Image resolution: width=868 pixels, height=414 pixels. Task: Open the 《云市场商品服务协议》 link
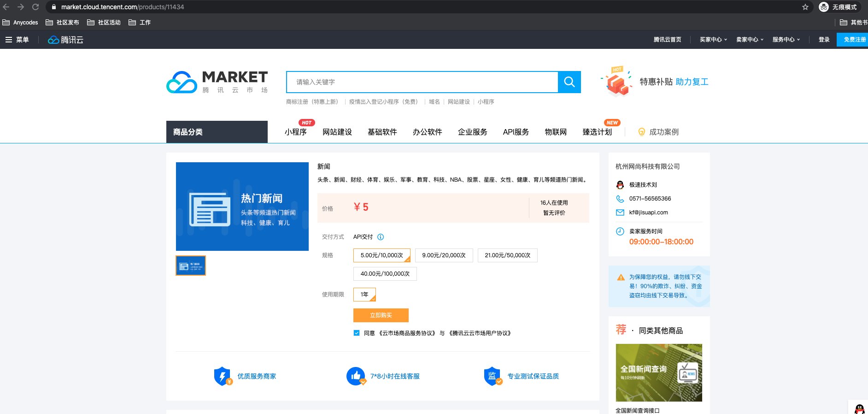407,333
